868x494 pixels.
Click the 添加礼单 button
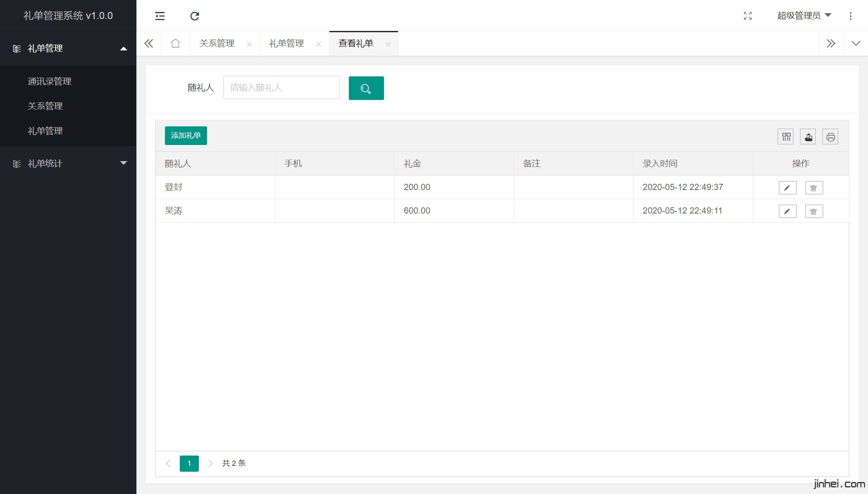(x=186, y=135)
